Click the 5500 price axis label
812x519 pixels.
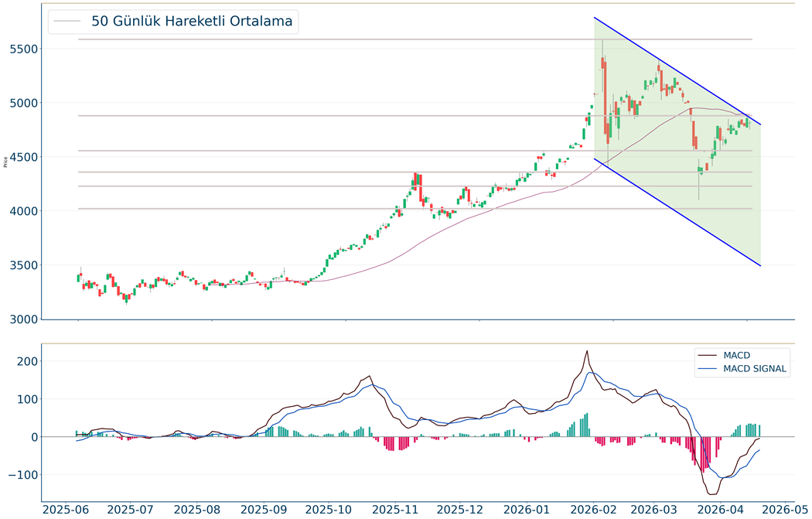point(25,49)
